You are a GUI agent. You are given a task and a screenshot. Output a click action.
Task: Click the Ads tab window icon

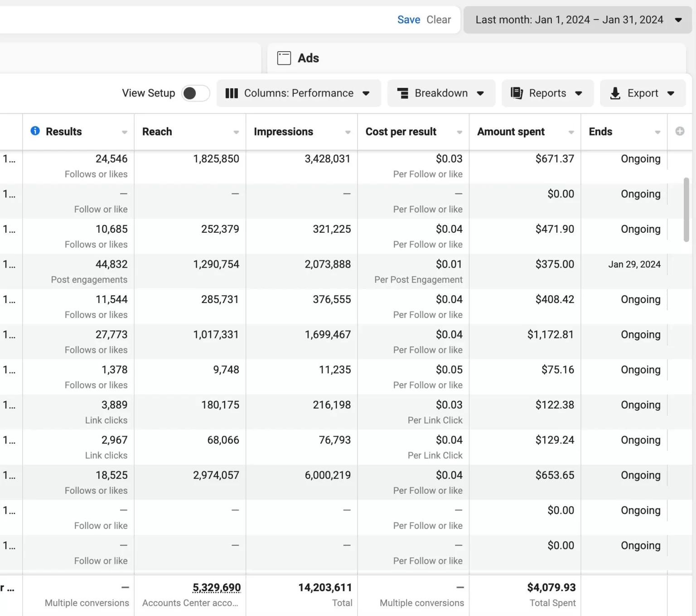284,58
